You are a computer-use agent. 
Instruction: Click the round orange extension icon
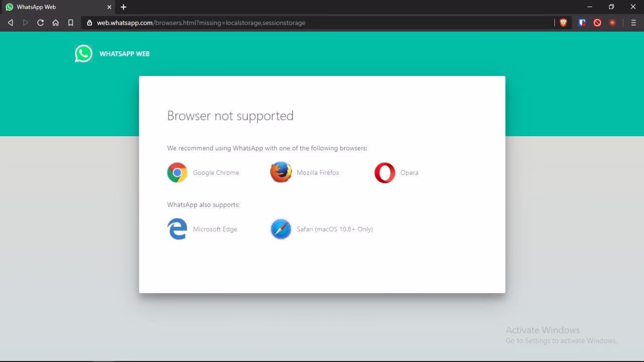coord(612,23)
